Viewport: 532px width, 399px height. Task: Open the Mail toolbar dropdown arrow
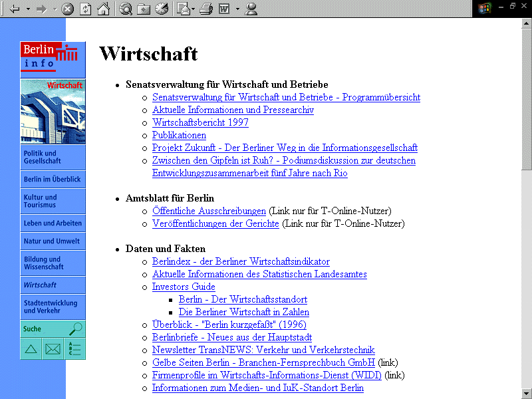[193, 9]
